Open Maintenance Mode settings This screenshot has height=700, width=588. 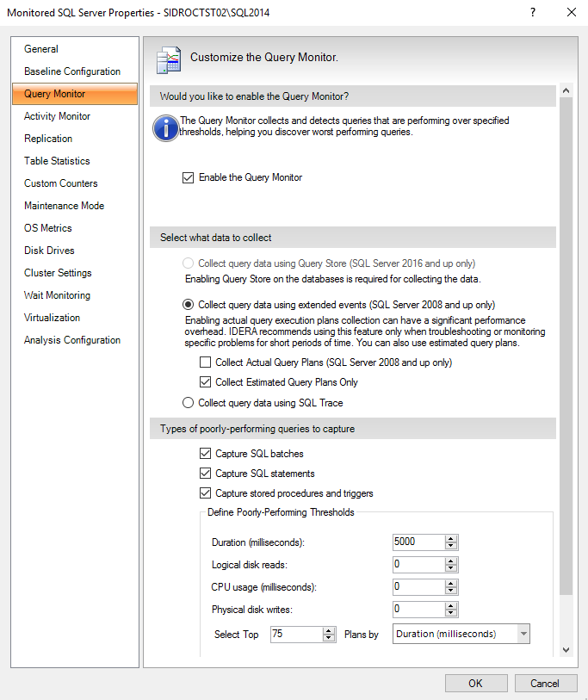click(x=75, y=206)
